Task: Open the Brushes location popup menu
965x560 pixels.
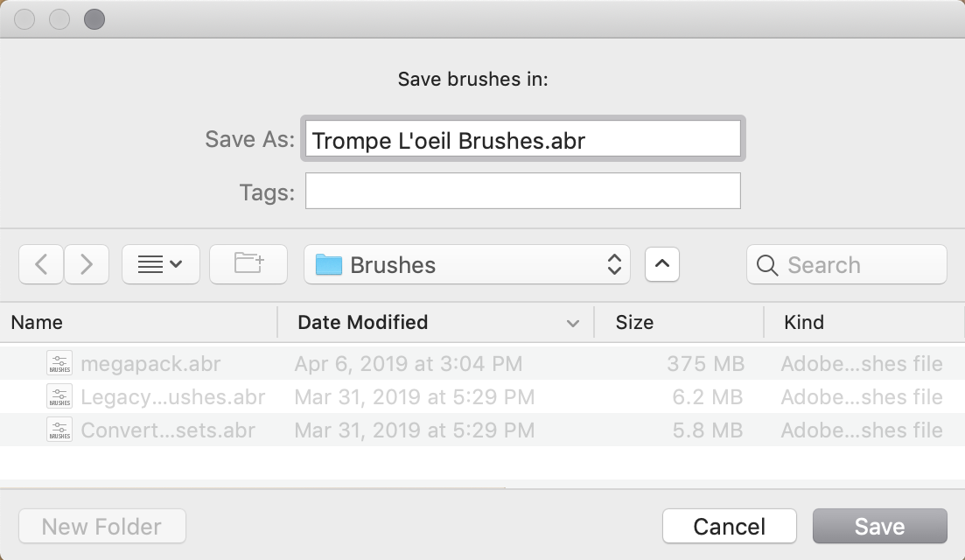Action: 467,264
